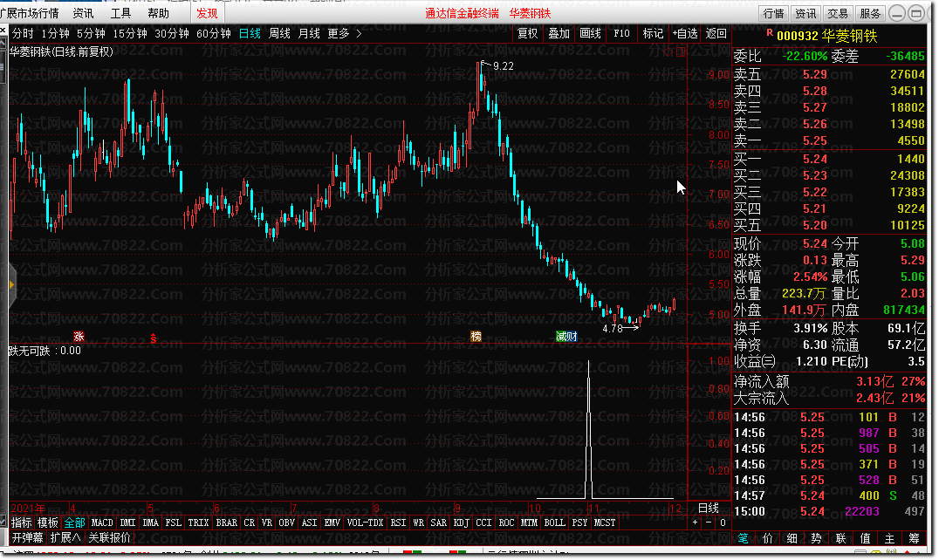Open the 资讯 menu in menu bar
Image resolution: width=939 pixels, height=560 pixels.
(83, 13)
